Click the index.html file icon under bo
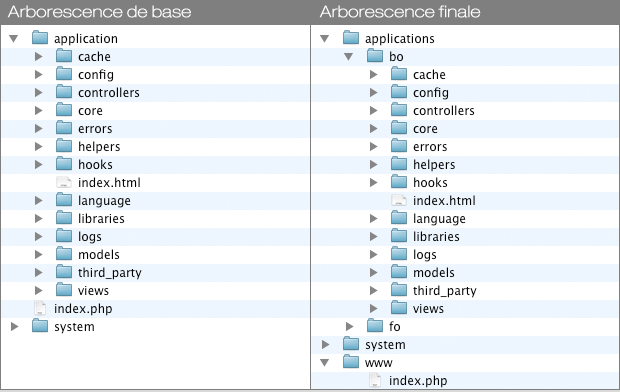 click(399, 201)
